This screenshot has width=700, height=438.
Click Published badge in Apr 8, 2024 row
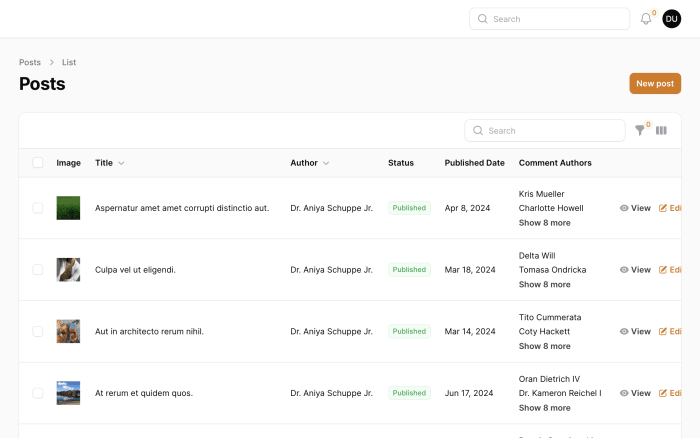click(409, 208)
